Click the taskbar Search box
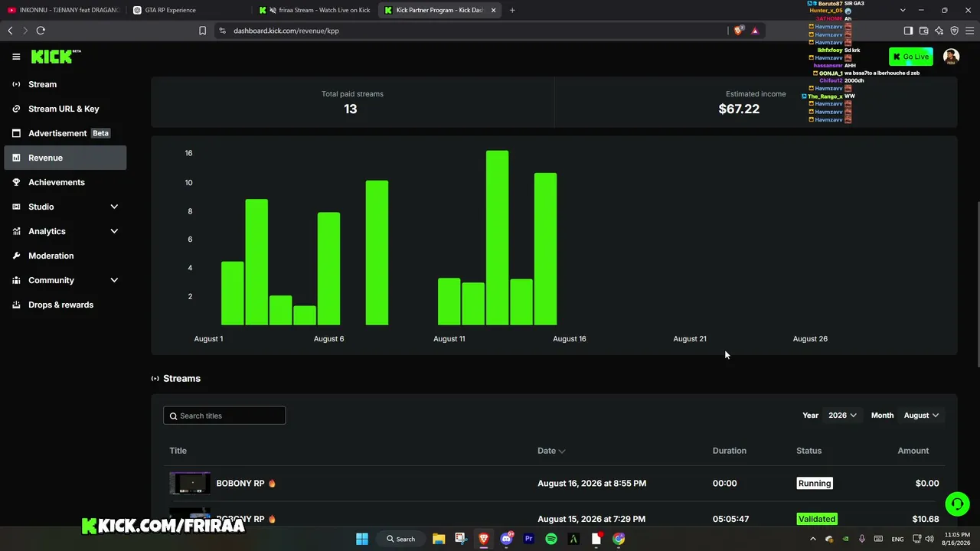Image resolution: width=980 pixels, height=551 pixels. [x=401, y=539]
